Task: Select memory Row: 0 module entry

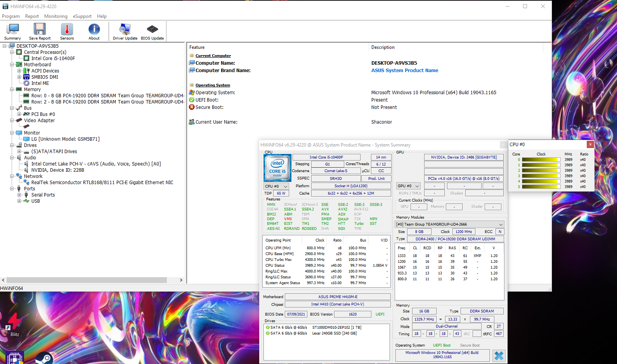Action: pos(107,96)
